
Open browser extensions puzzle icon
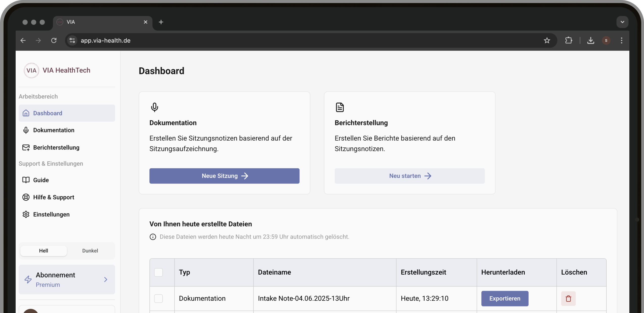569,40
